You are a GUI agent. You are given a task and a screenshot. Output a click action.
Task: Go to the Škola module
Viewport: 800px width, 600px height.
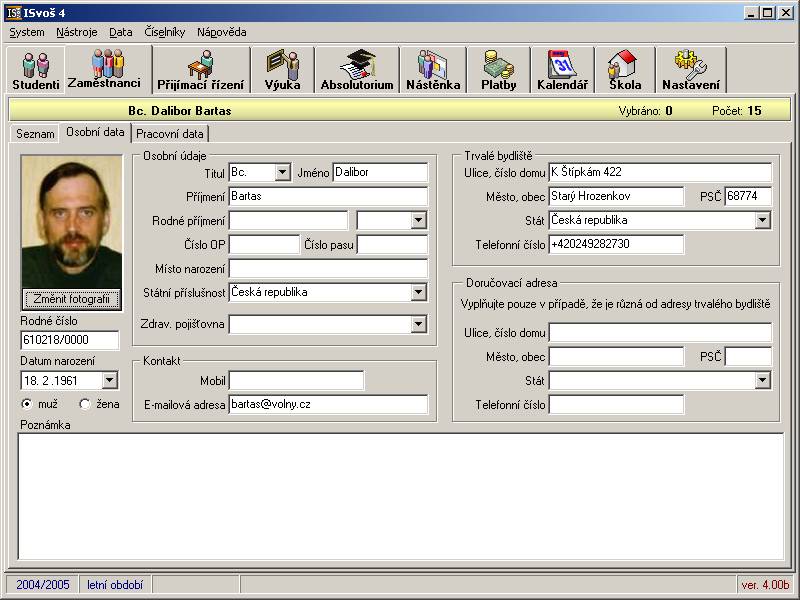click(625, 70)
